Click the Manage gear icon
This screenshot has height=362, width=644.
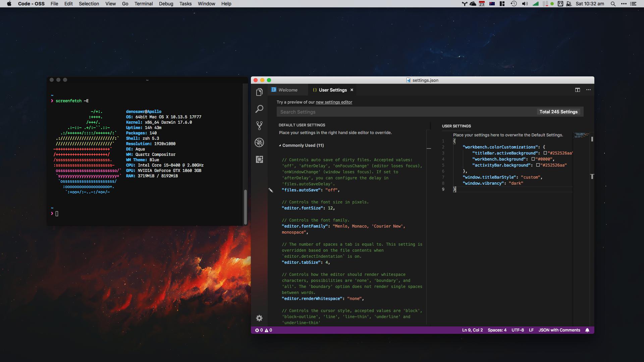[x=259, y=318]
